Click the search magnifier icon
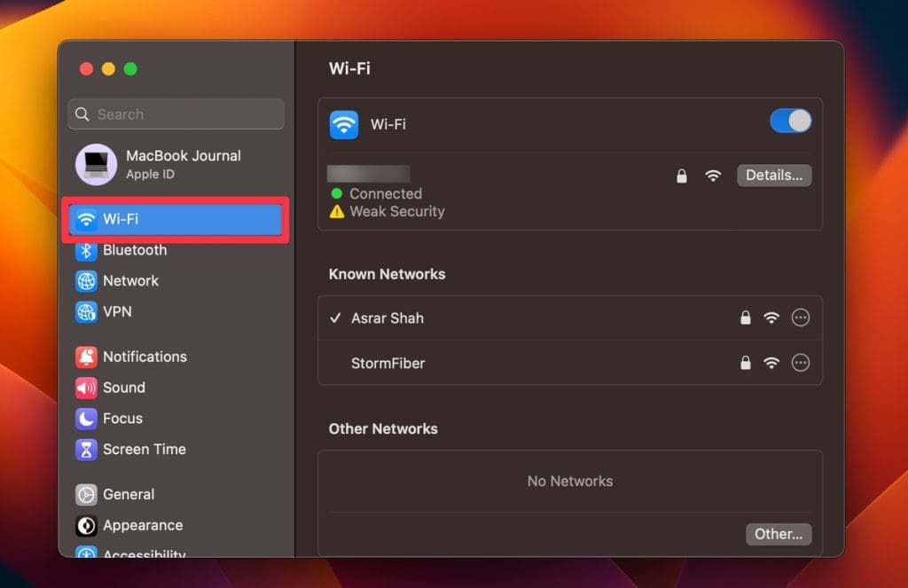This screenshot has height=588, width=908. pyautogui.click(x=82, y=114)
